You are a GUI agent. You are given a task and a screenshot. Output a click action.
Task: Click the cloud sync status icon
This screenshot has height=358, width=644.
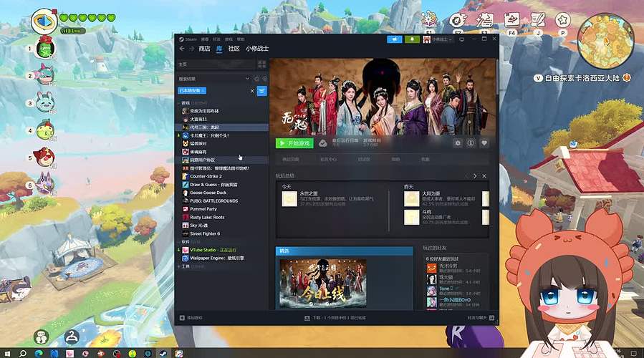323,143
